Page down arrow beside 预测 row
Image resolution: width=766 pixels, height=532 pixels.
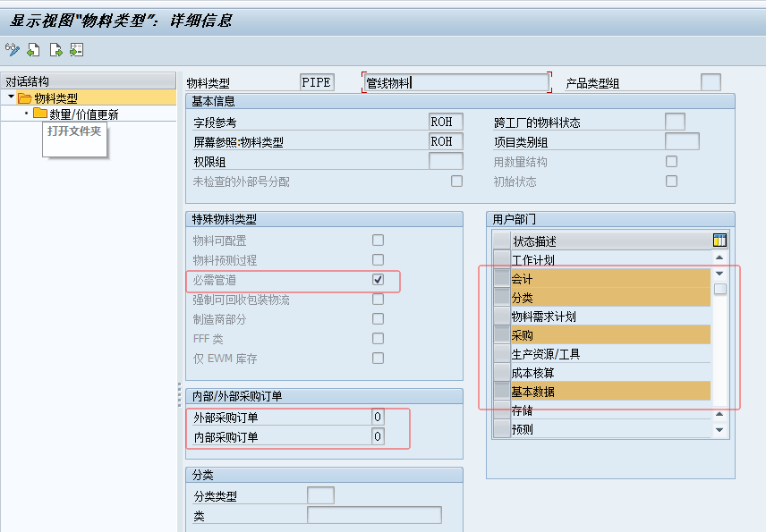(719, 430)
